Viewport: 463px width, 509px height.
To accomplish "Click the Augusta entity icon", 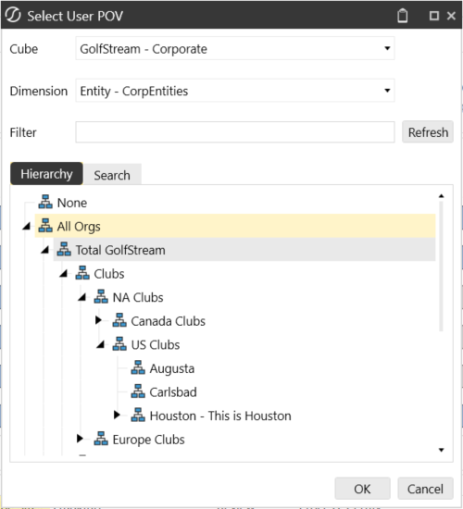I will pos(138,367).
